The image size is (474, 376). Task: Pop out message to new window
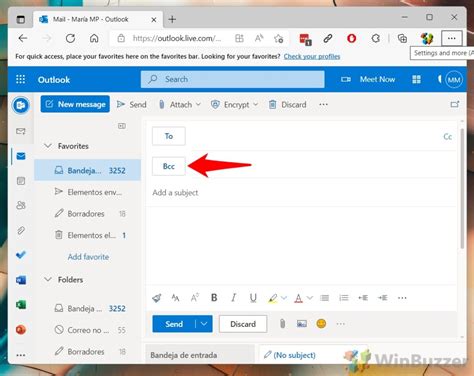tap(455, 105)
